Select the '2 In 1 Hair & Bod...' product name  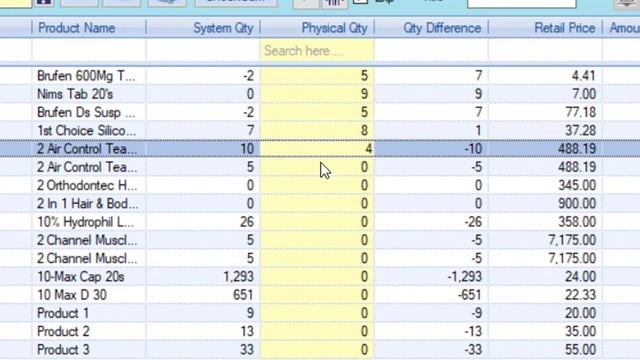click(x=87, y=203)
